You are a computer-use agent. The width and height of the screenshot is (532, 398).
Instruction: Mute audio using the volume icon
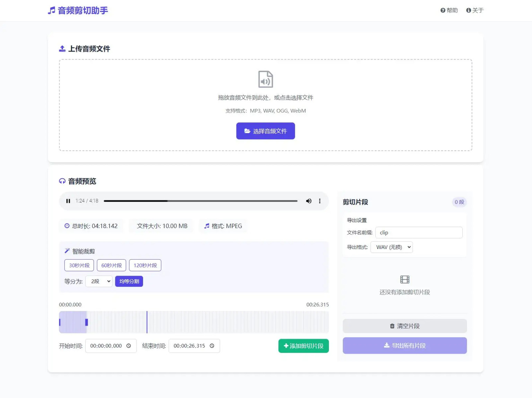308,201
